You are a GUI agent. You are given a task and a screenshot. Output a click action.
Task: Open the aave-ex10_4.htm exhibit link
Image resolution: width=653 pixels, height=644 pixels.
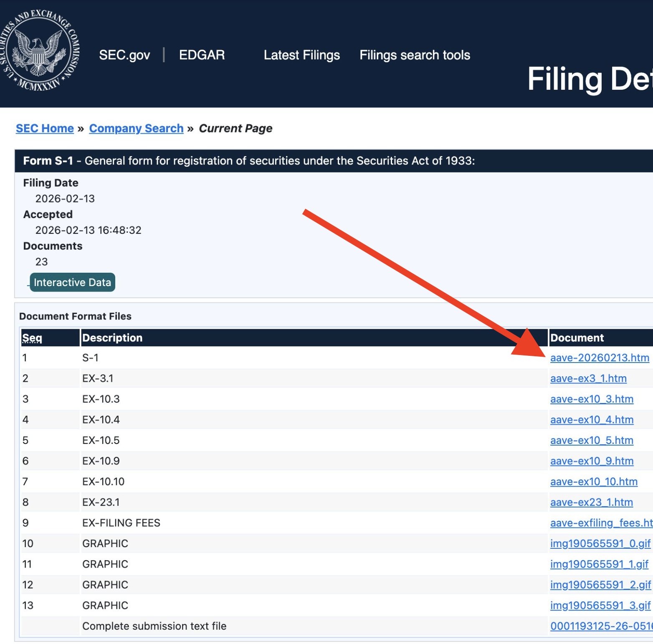pos(592,420)
